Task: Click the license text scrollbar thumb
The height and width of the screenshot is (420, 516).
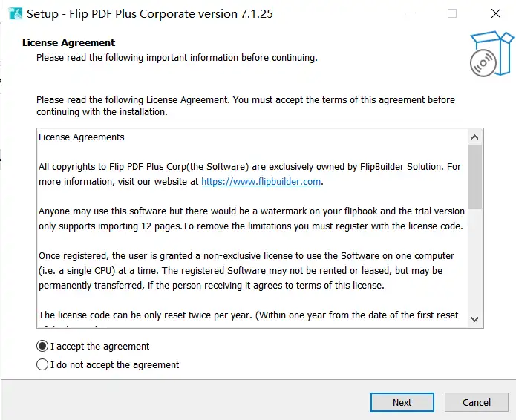Action: (x=474, y=177)
